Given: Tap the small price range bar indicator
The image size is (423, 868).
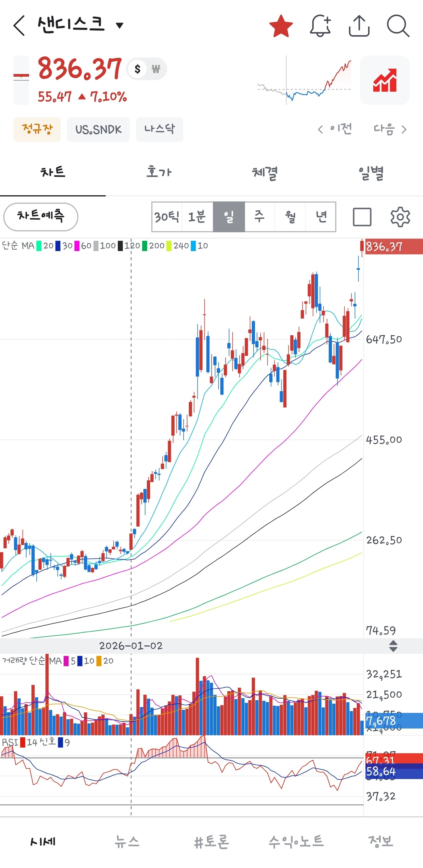Looking at the screenshot, I should pyautogui.click(x=21, y=80).
